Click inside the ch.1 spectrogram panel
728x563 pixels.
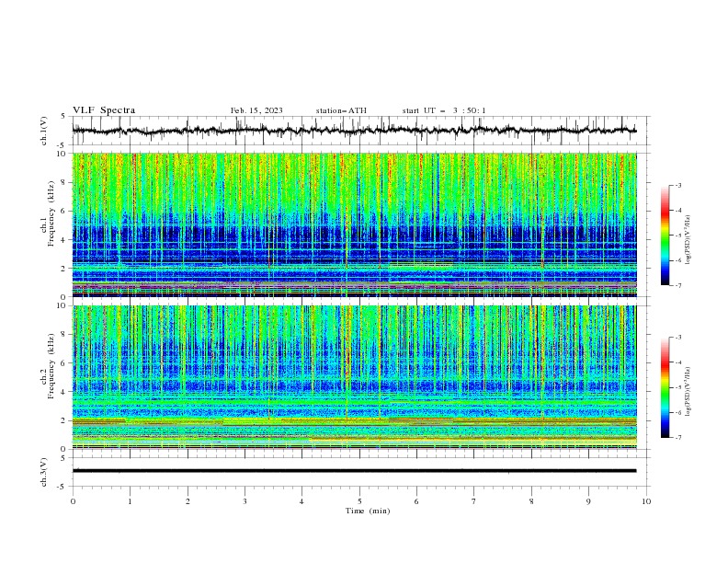[354, 224]
